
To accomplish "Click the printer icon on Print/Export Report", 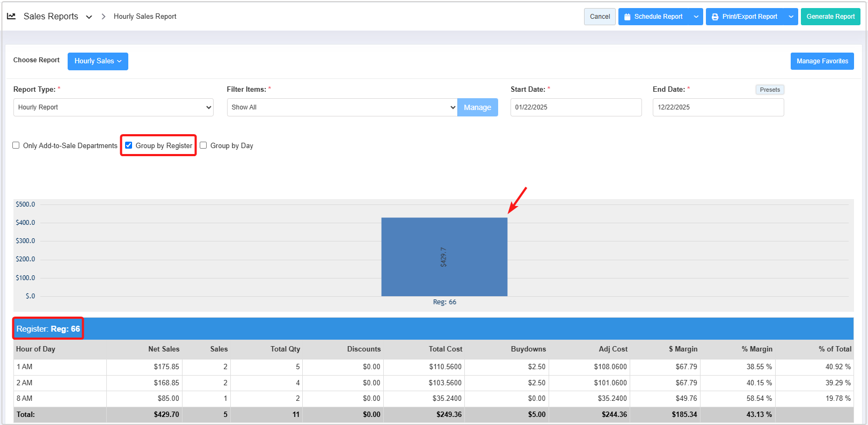I will (715, 17).
